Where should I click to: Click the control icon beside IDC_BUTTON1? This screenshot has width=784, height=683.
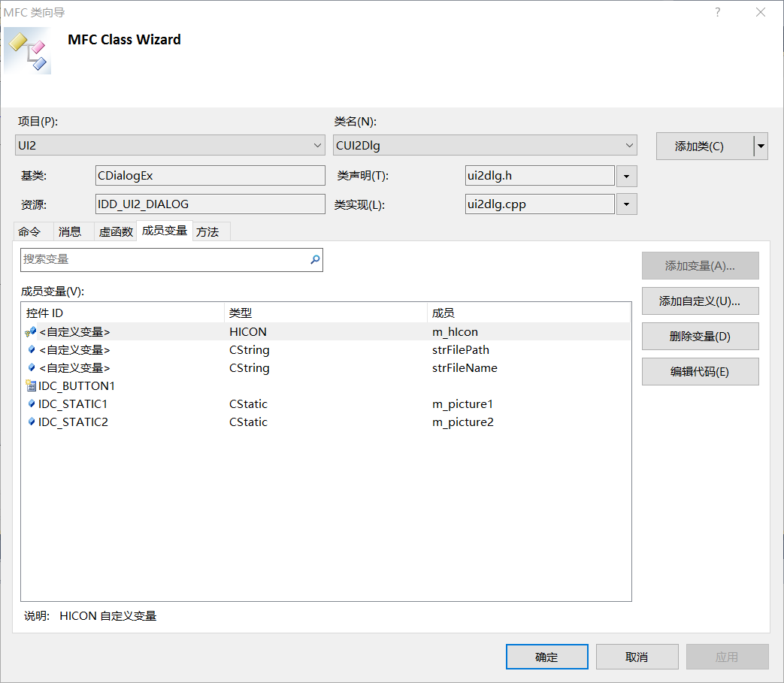click(31, 385)
